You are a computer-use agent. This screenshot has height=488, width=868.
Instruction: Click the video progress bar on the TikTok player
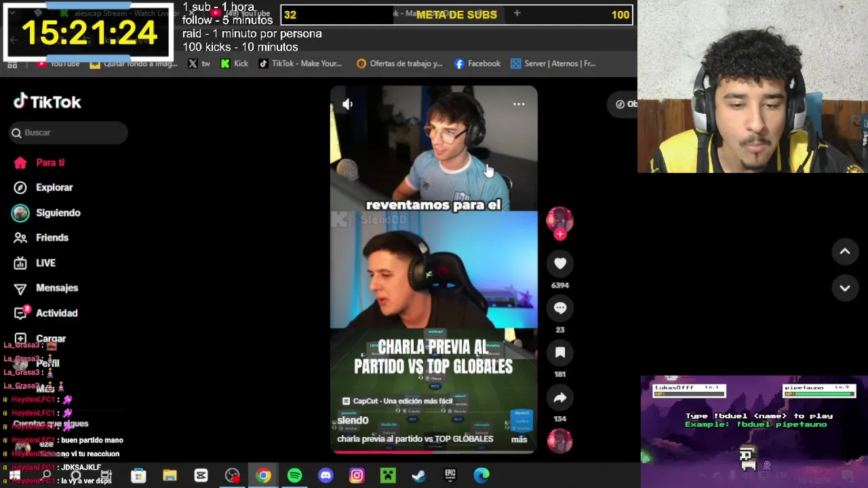point(434,451)
